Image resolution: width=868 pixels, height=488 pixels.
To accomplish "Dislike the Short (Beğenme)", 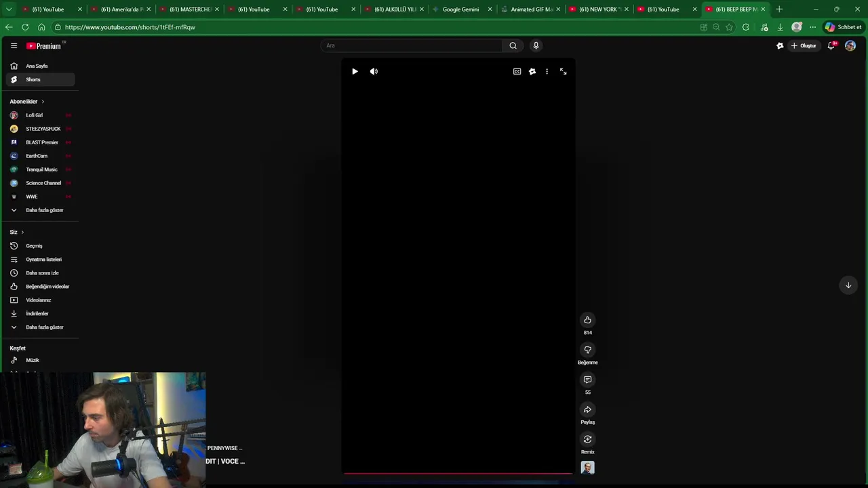I will point(588,350).
